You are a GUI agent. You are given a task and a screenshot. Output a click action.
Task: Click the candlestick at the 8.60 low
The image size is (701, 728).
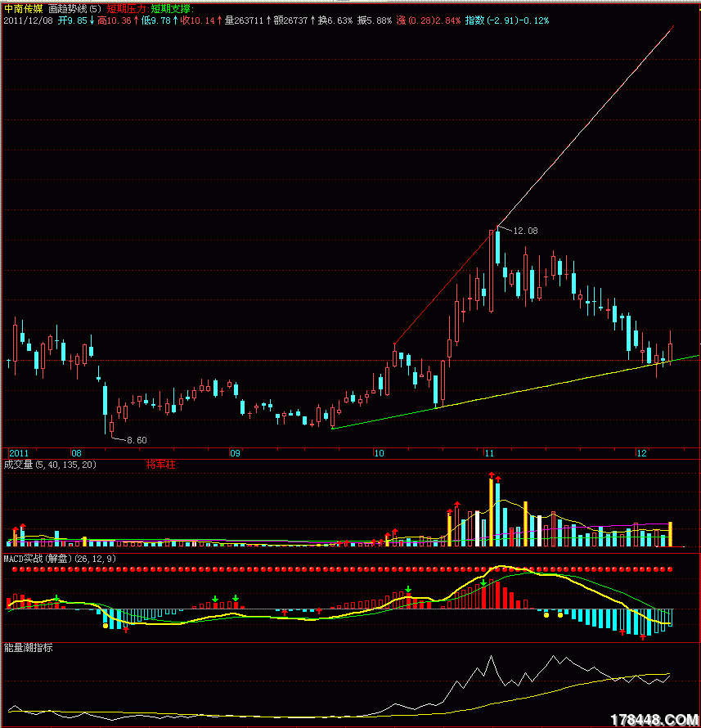[111, 427]
